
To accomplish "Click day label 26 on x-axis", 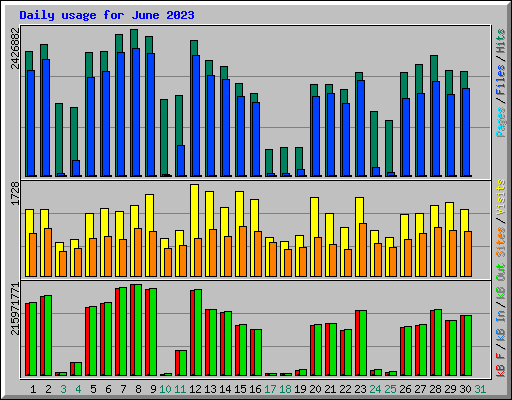I will [x=405, y=389].
